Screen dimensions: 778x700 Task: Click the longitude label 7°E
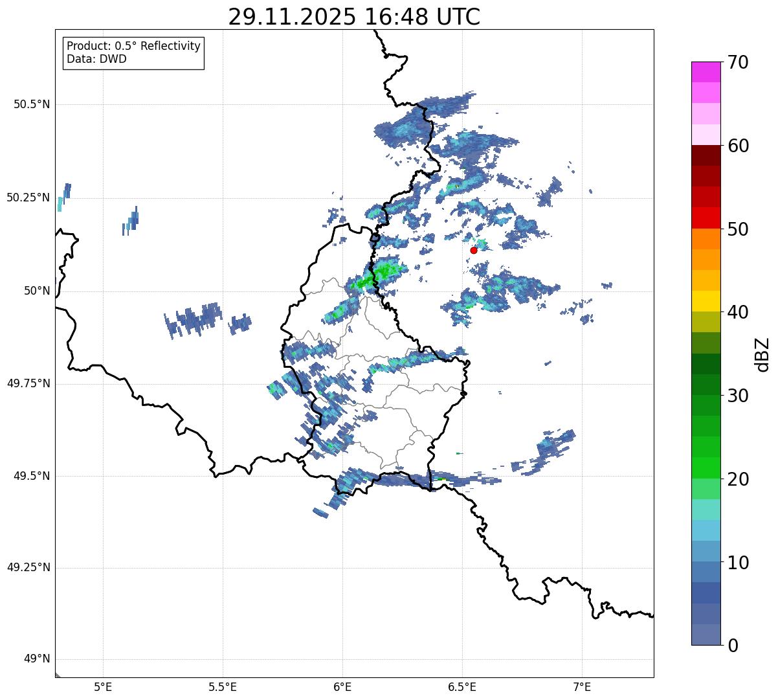(x=582, y=686)
